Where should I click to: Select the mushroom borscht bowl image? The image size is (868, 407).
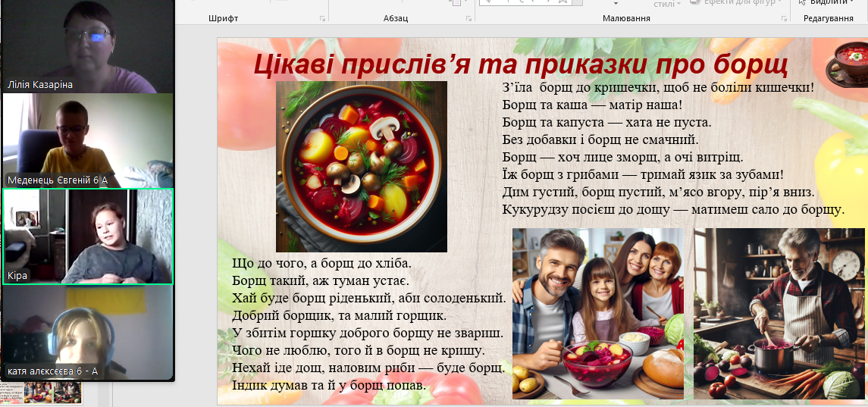(x=362, y=167)
